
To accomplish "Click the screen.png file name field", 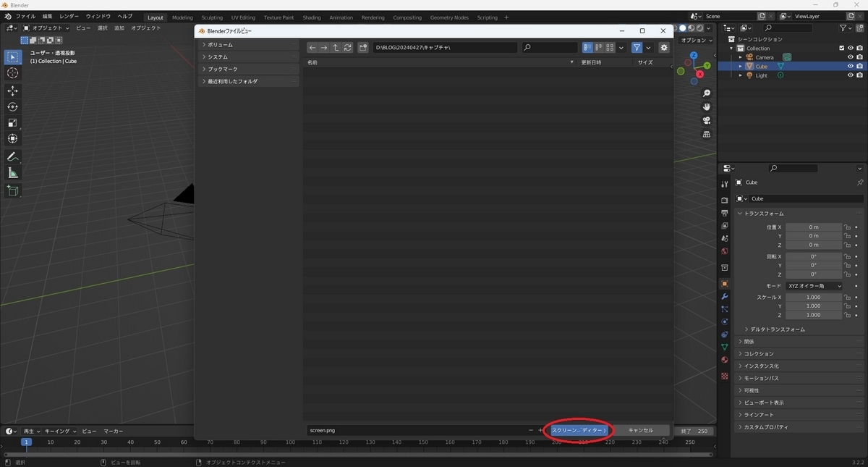I will tap(416, 430).
